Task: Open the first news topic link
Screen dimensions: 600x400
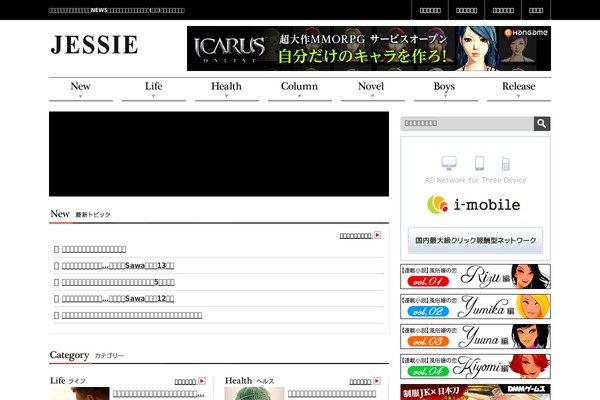Action: tap(94, 249)
